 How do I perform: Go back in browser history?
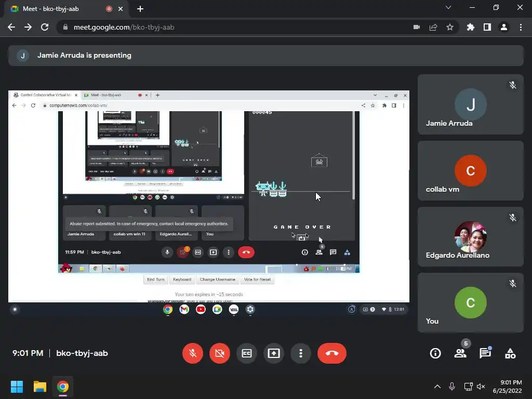point(11,27)
